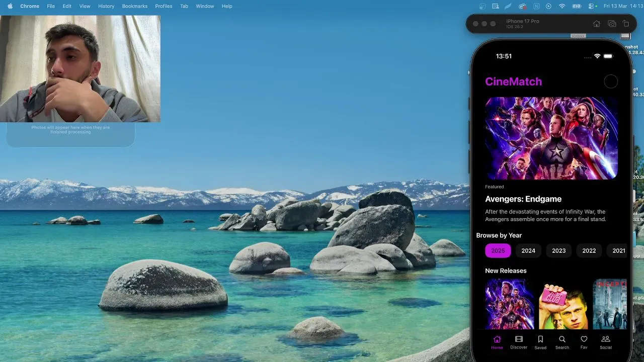This screenshot has width=644, height=362.
Task: Open the screen-sharing presenter menu bar icon
Action: tap(496, 6)
